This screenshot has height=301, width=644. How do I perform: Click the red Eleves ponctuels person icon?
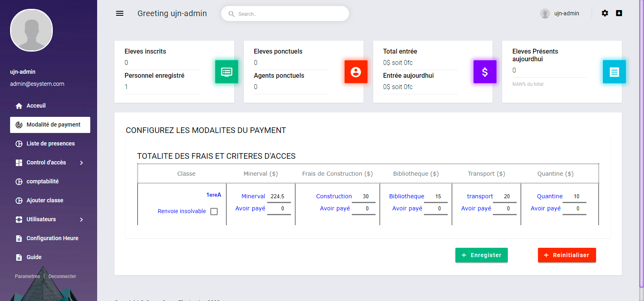[x=356, y=72]
